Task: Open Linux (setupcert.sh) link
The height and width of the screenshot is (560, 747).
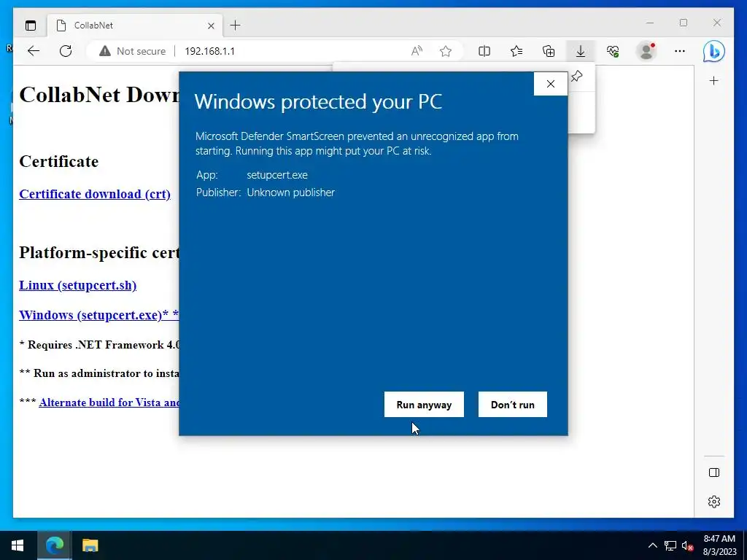Action: click(77, 285)
